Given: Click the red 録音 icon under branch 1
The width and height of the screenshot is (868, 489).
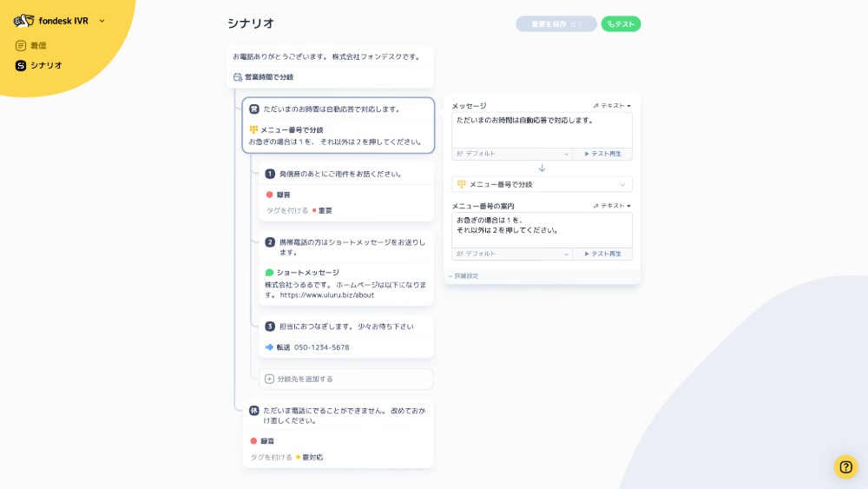Looking at the screenshot, I should tap(270, 195).
